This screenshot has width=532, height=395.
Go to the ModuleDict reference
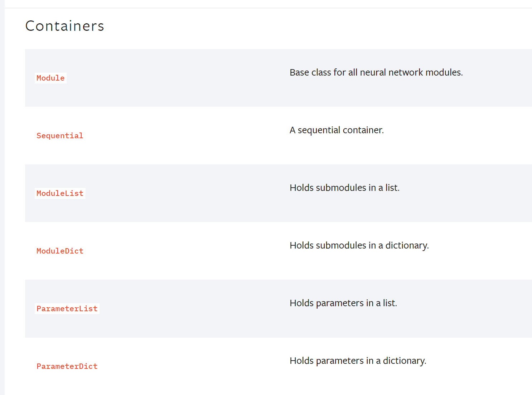pyautogui.click(x=60, y=251)
